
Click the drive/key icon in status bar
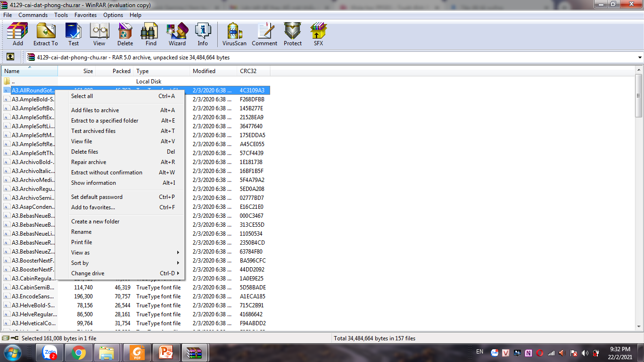(x=10, y=338)
